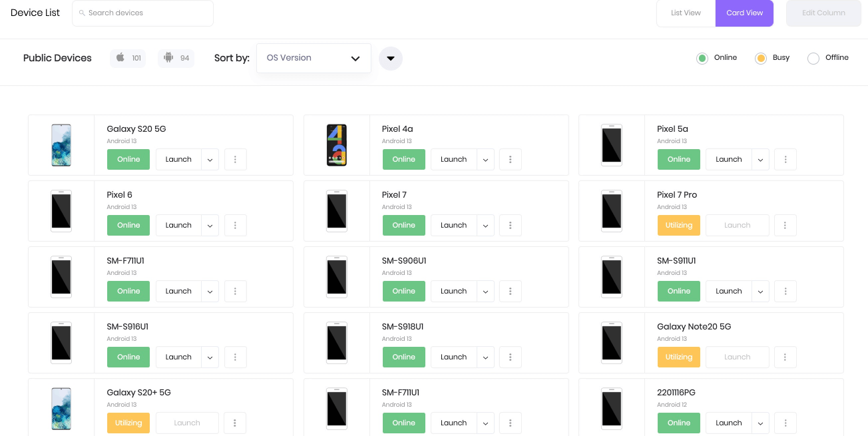Viewport: 868px width, 436px height.
Task: Open more options for Pixel 6
Action: tap(236, 226)
